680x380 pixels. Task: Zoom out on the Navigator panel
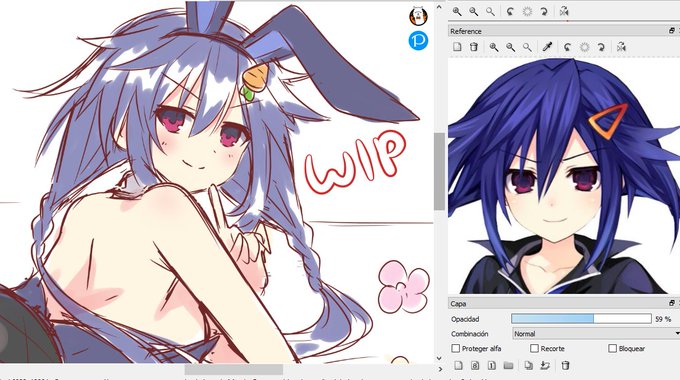[x=474, y=12]
